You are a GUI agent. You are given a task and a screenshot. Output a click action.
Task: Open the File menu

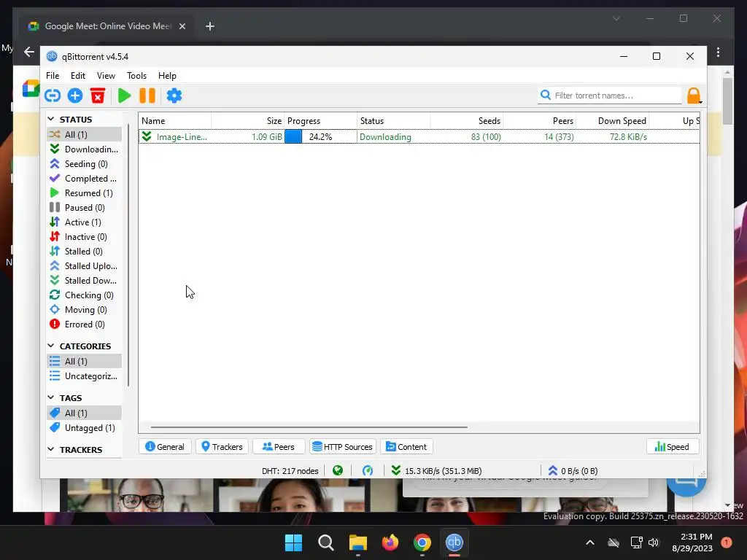click(53, 76)
